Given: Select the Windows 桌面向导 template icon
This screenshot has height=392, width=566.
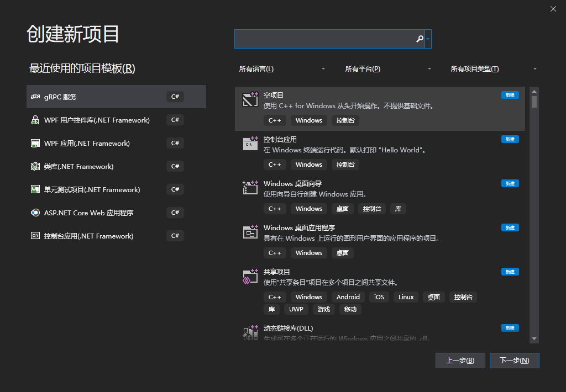Looking at the screenshot, I should (250, 188).
